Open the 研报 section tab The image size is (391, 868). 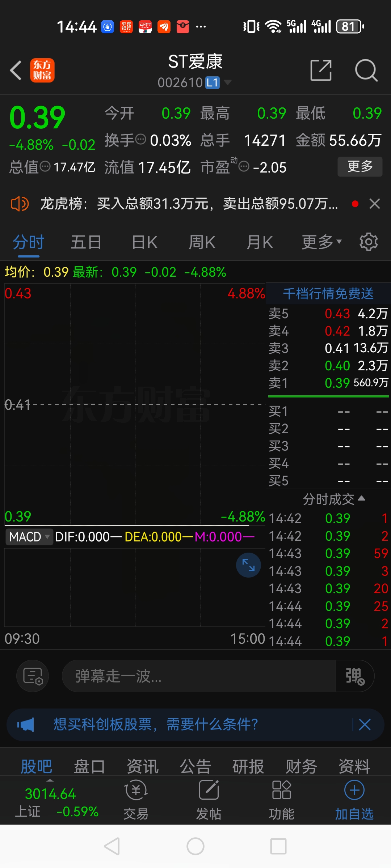(x=248, y=766)
